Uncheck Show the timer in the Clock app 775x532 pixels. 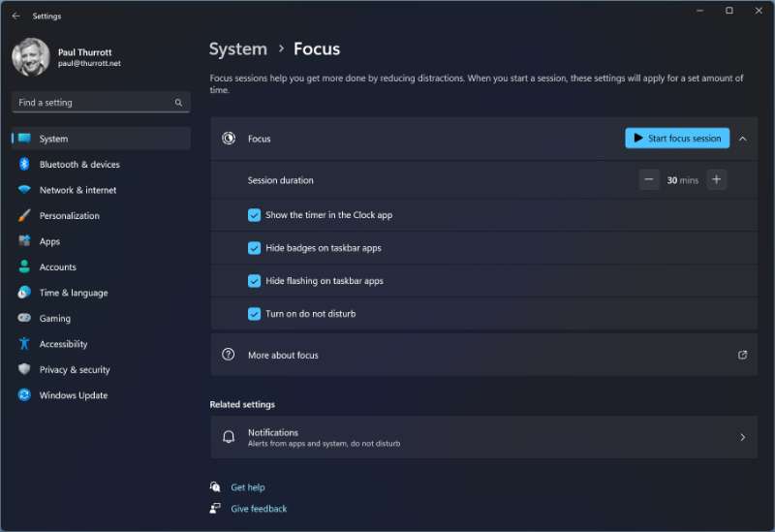point(254,215)
